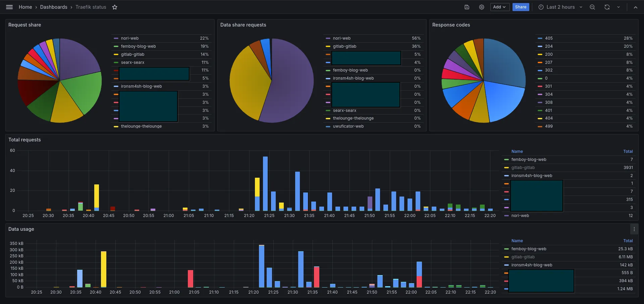Image resolution: width=644 pixels, height=304 pixels.
Task: Go to Home breadcrumb
Action: 25,7
